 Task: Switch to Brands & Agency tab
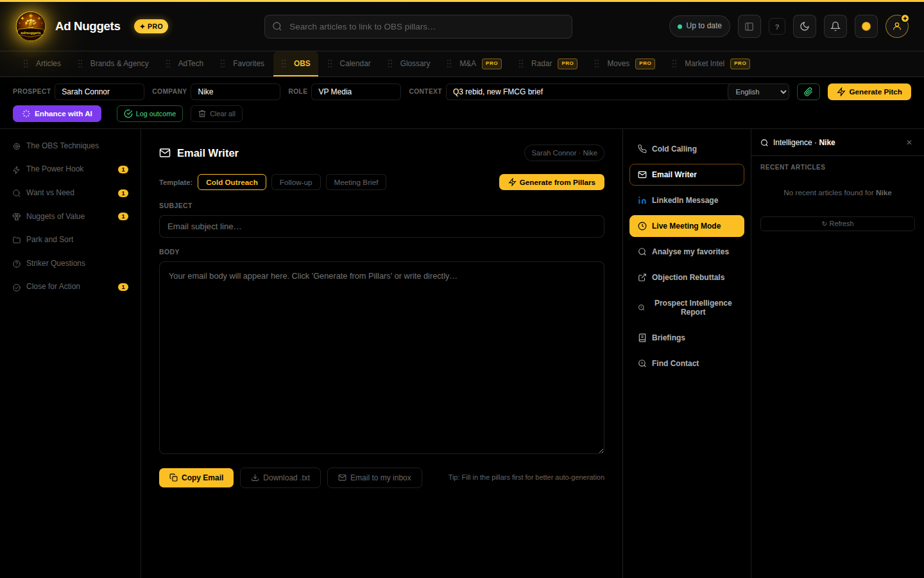113,64
